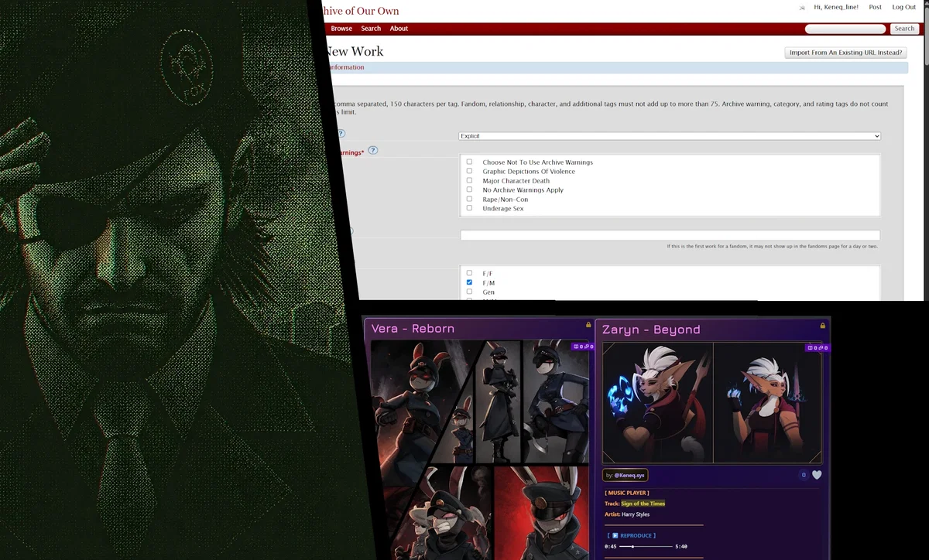
Task: Click the play icon next to REPRODUCE
Action: pyautogui.click(x=615, y=535)
